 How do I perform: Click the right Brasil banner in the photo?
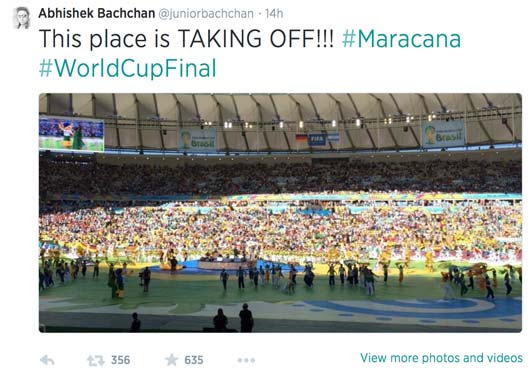[443, 134]
